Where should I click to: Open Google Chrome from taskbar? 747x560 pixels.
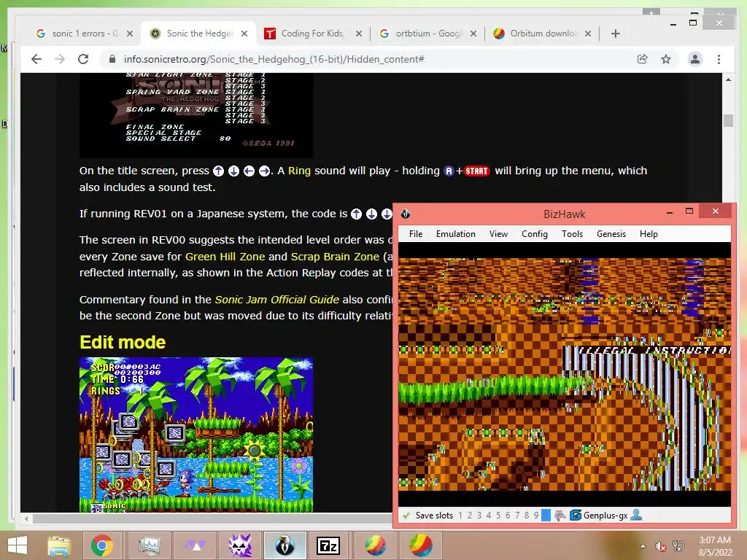click(102, 545)
